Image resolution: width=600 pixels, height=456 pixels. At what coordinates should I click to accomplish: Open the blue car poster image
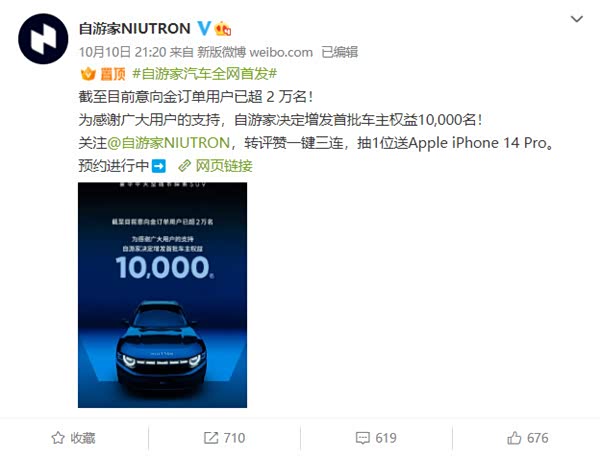pyautogui.click(x=162, y=295)
